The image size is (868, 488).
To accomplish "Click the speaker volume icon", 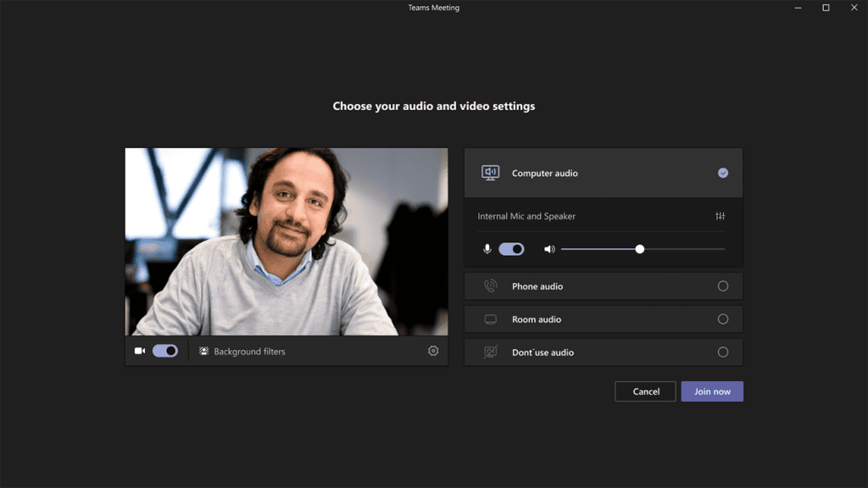I will pos(549,249).
